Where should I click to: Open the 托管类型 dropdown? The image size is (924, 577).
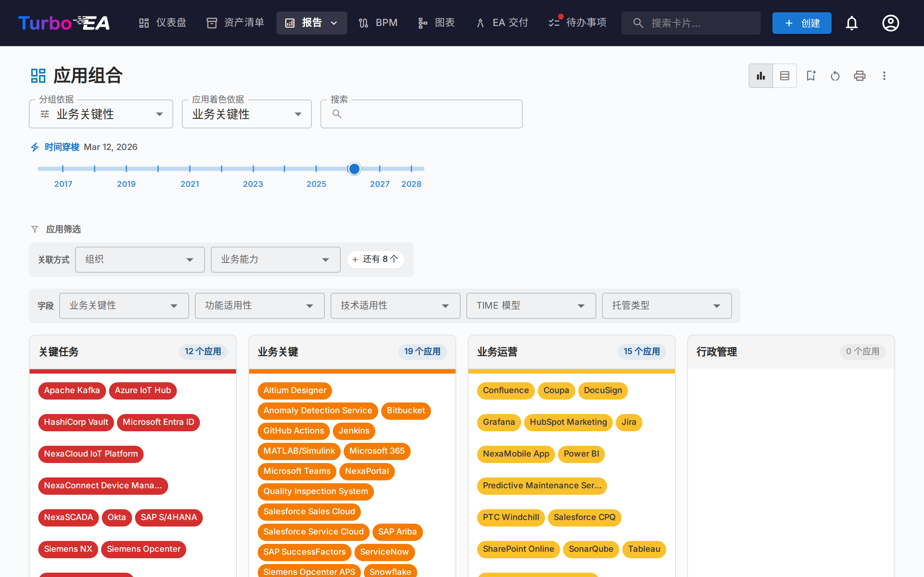(x=717, y=306)
